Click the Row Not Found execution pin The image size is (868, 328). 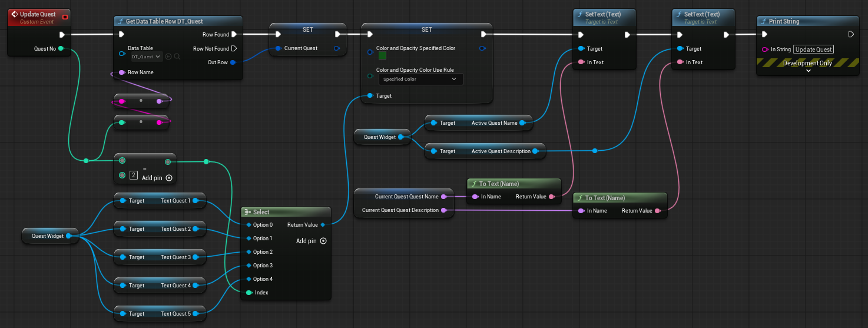point(234,48)
